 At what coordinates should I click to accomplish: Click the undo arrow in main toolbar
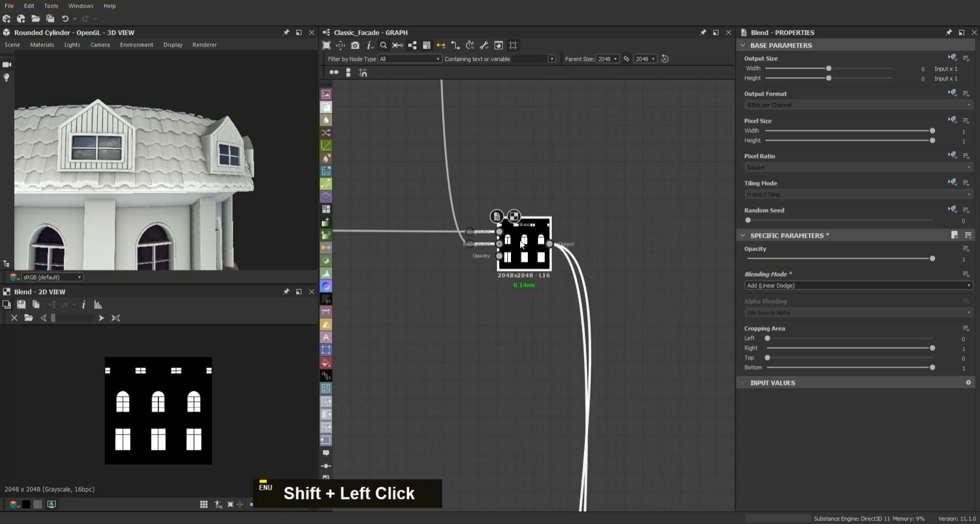tap(65, 19)
